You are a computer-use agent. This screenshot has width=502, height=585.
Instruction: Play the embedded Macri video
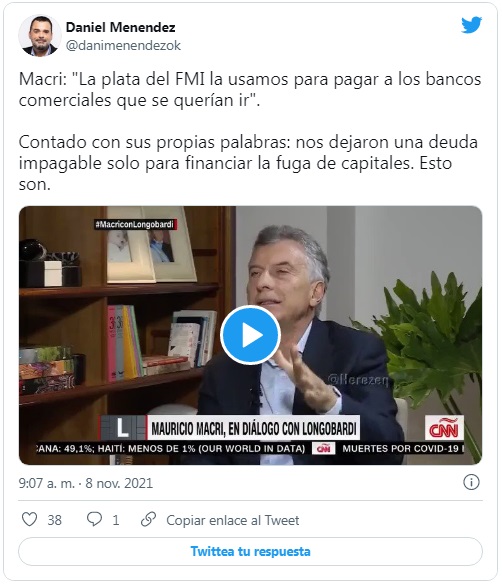(x=250, y=335)
